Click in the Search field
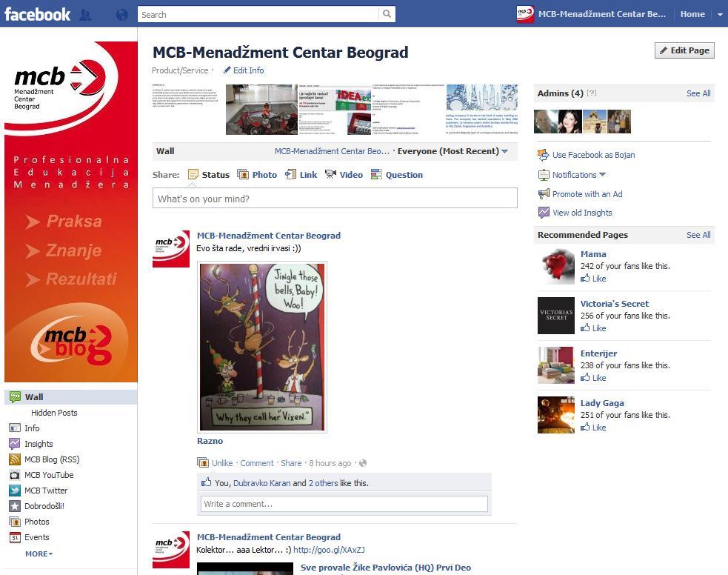This screenshot has height=575, width=728. pos(258,14)
